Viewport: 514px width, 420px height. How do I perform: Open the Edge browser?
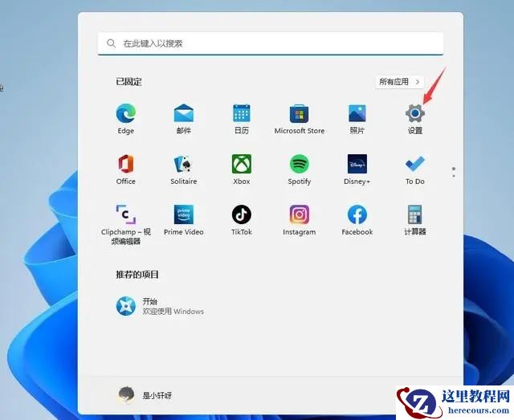pyautogui.click(x=126, y=119)
